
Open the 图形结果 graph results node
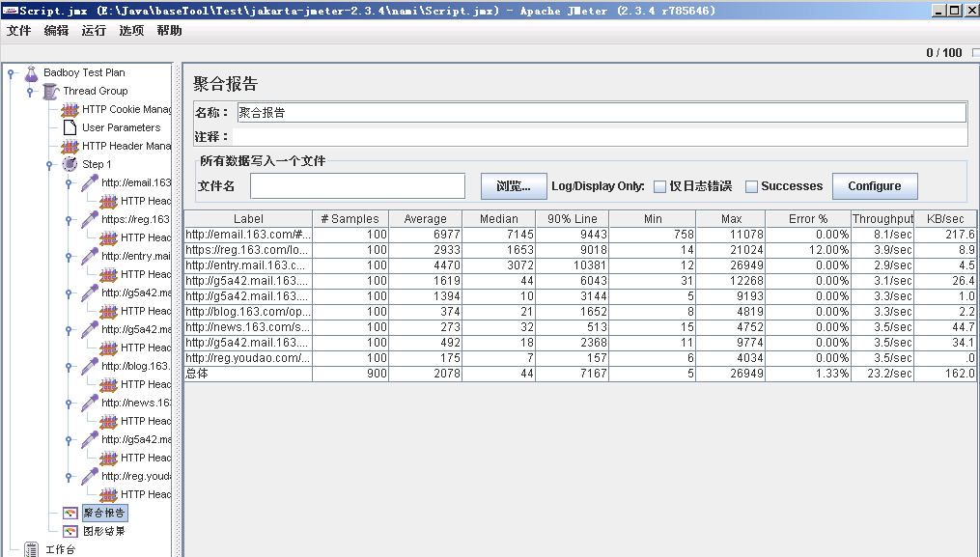(x=69, y=530)
